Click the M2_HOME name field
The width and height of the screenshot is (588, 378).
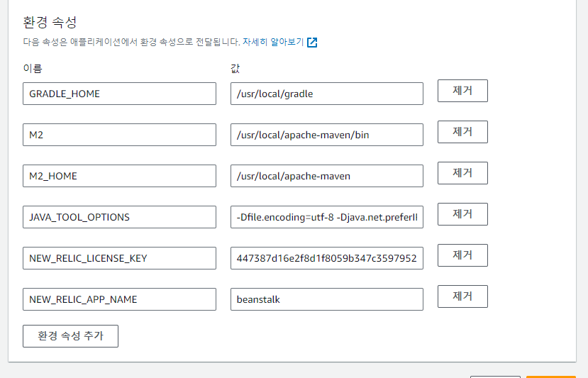pos(119,176)
